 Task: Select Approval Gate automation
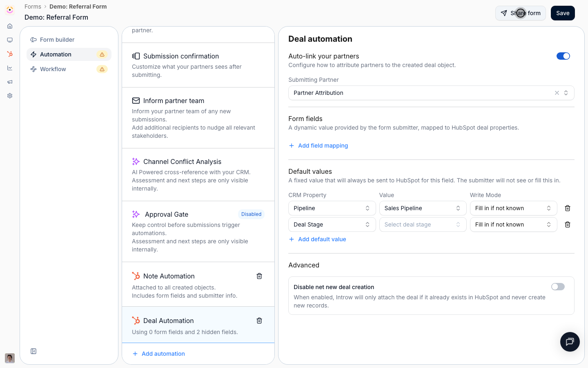coord(198,231)
